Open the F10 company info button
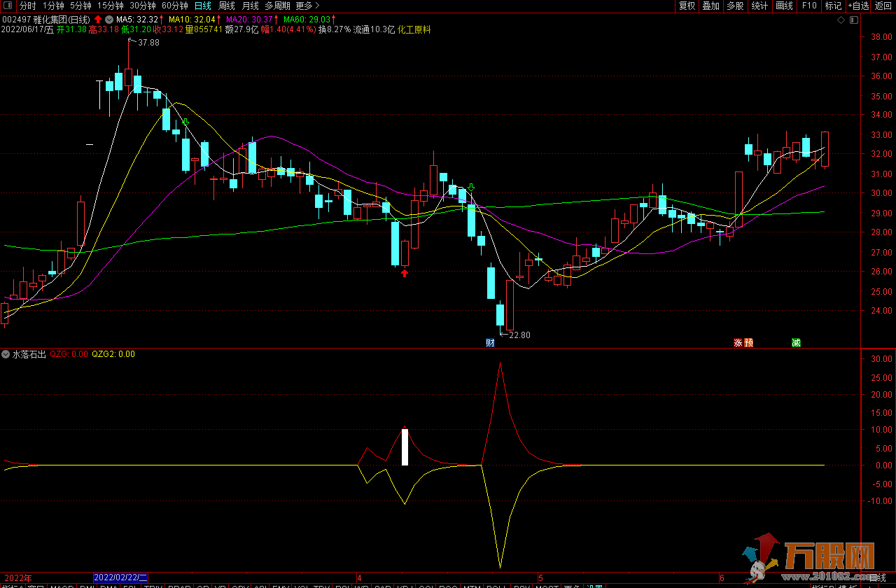Image resolution: width=896 pixels, height=588 pixels. click(x=809, y=6)
